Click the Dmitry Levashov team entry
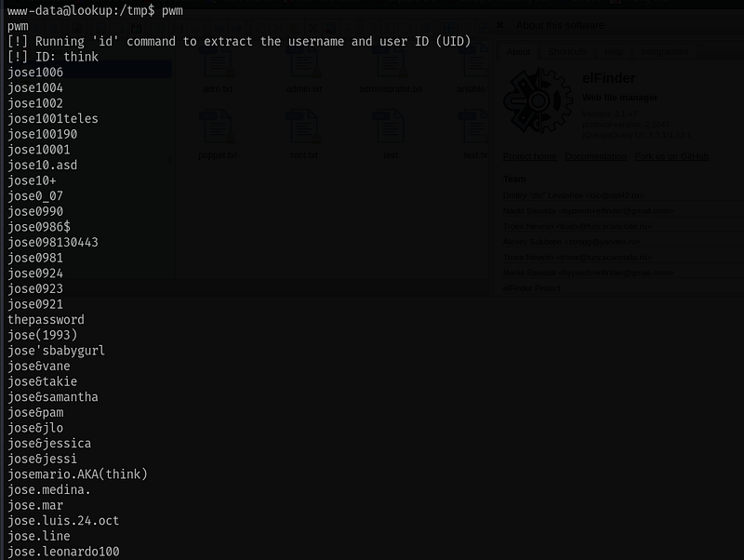This screenshot has width=744, height=560. pos(573,195)
